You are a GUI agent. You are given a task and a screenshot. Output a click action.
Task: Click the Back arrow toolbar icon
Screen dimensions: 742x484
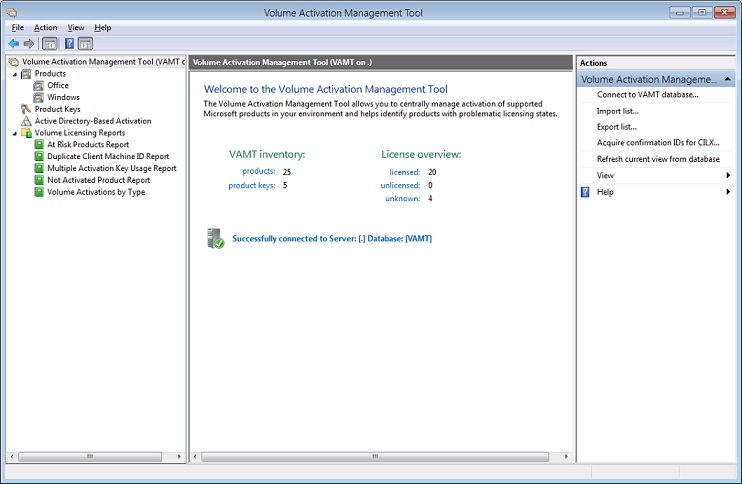[14, 44]
